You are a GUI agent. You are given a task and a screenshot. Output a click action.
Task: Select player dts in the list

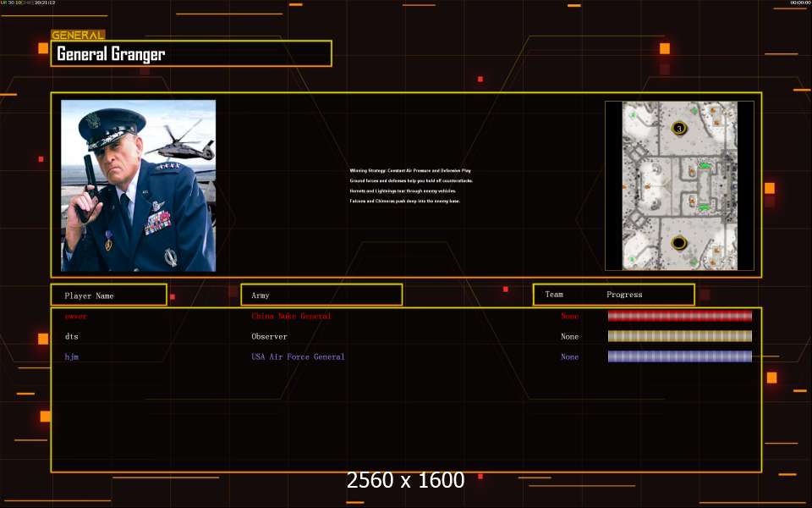click(72, 337)
